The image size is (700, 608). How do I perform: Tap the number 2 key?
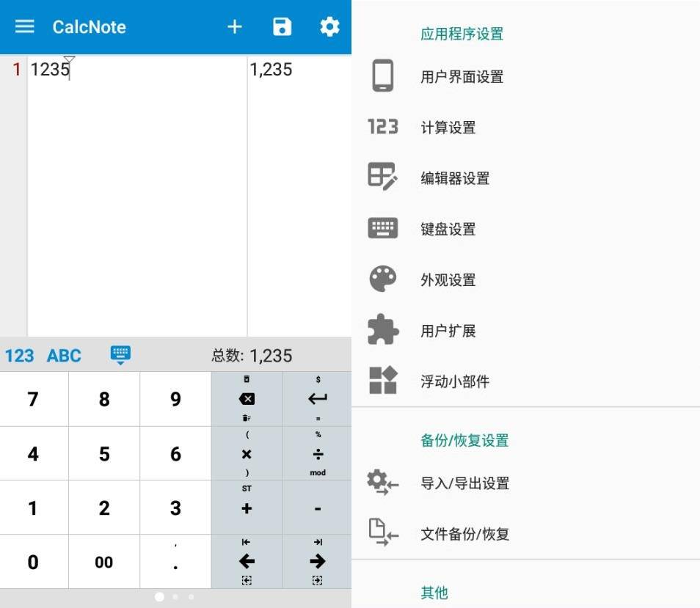point(104,508)
